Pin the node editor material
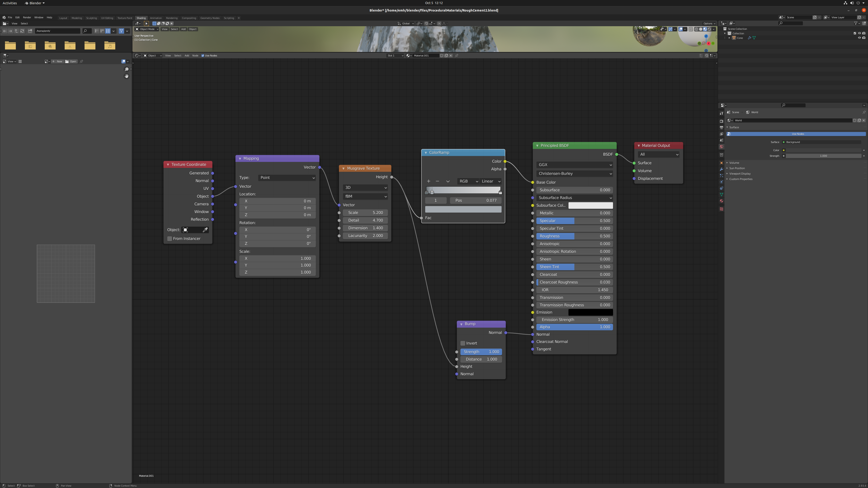The image size is (868, 488). pyautogui.click(x=457, y=56)
